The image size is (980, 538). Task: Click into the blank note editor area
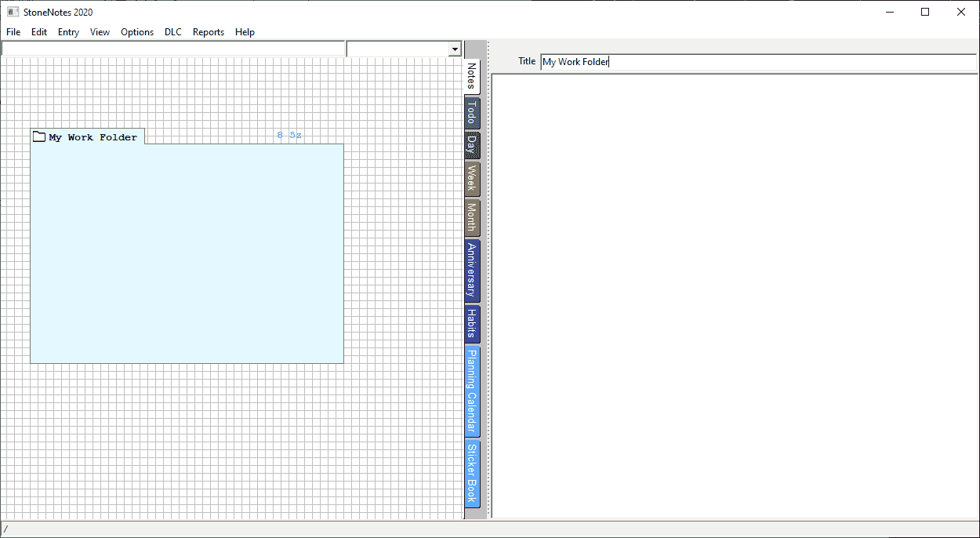click(x=735, y=296)
